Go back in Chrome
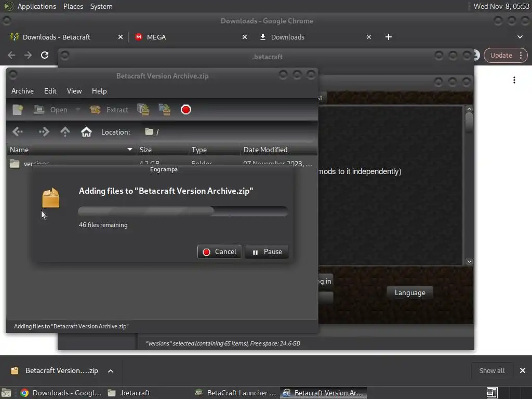This screenshot has width=532, height=399. tap(11, 55)
